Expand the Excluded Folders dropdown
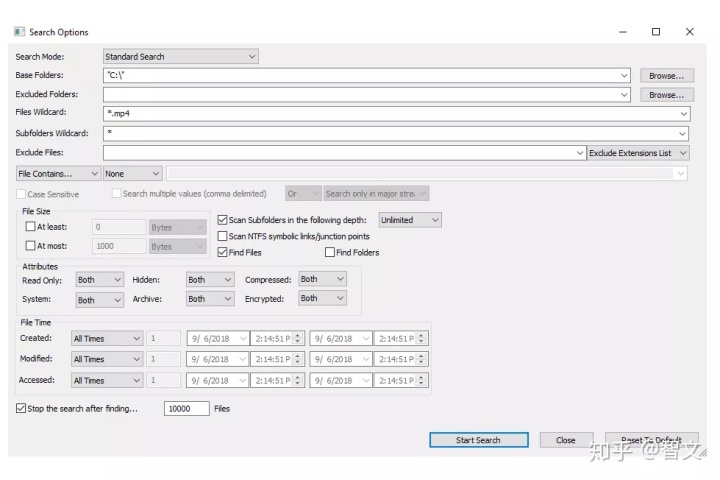The image size is (720, 480). point(624,95)
